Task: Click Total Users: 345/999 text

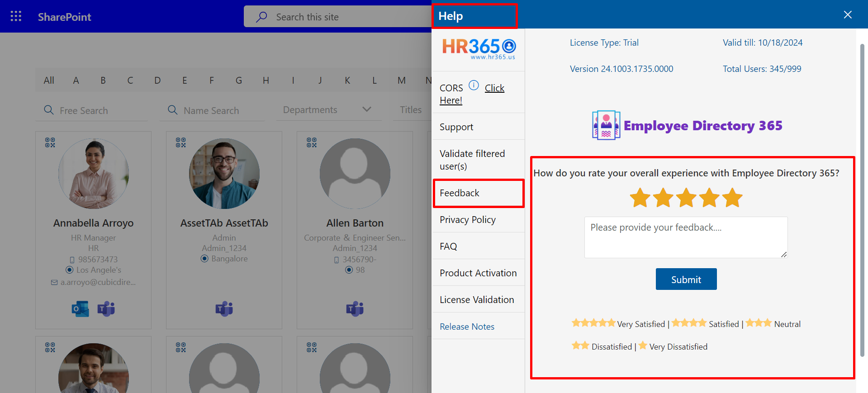Action: coord(762,69)
